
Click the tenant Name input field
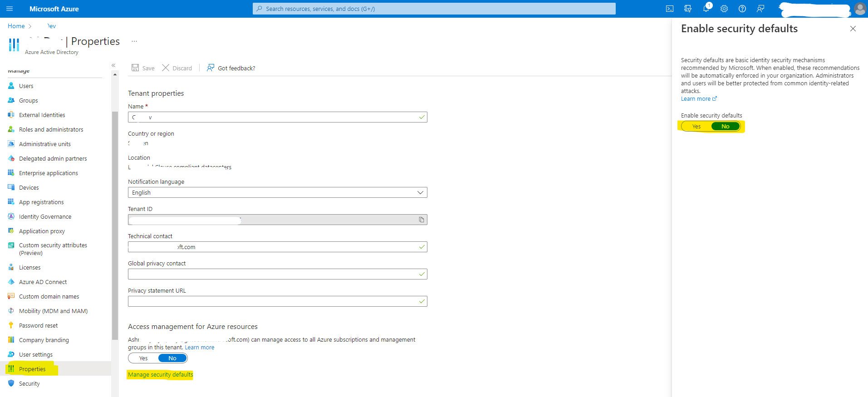click(x=278, y=117)
